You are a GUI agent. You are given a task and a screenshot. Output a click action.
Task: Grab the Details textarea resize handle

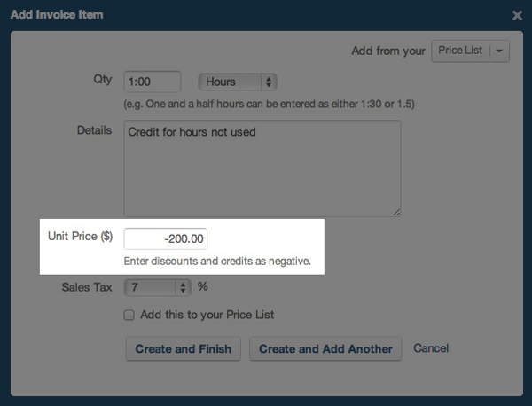(396, 212)
